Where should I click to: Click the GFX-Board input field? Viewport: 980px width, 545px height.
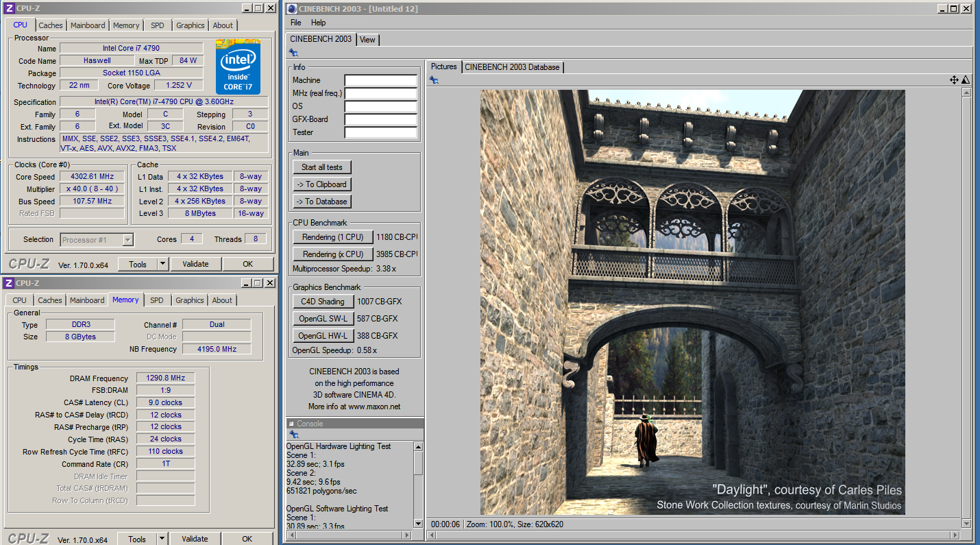coord(380,119)
